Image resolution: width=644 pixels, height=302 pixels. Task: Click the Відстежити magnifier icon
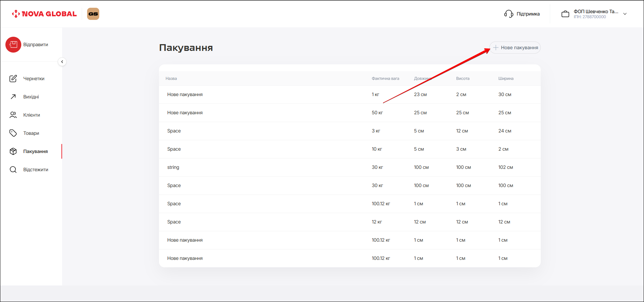[13, 170]
